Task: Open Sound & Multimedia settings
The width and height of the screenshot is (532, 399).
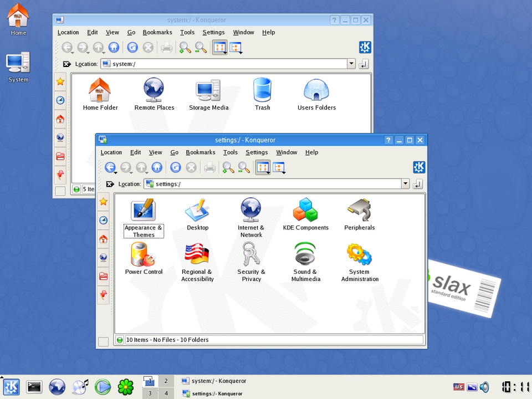Action: coord(306,262)
